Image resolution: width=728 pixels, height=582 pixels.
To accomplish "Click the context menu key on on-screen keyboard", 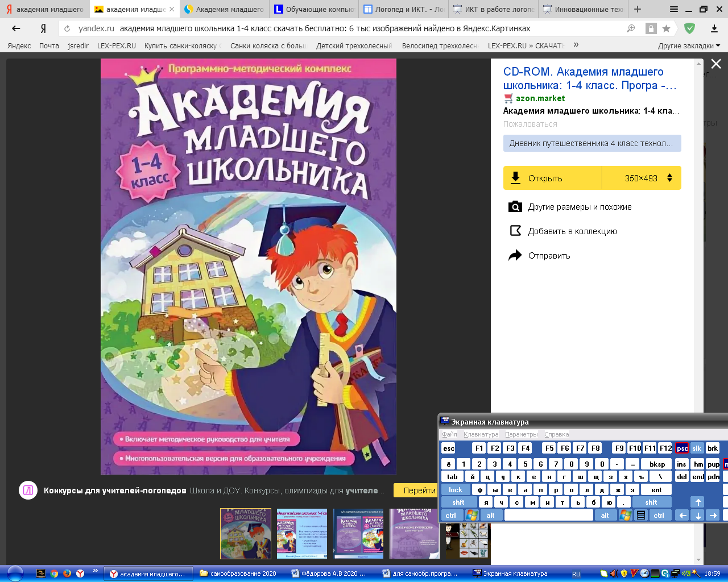I will [x=641, y=515].
